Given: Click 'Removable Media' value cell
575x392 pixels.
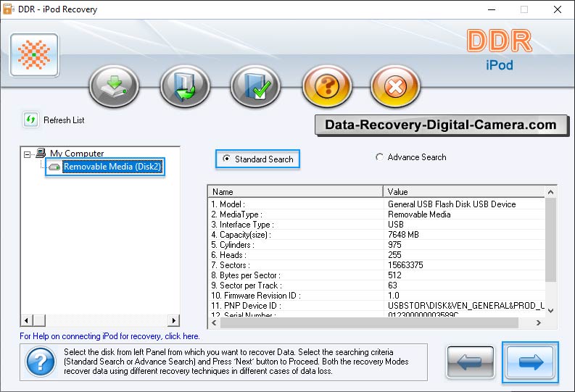Looking at the screenshot, I should (x=419, y=214).
